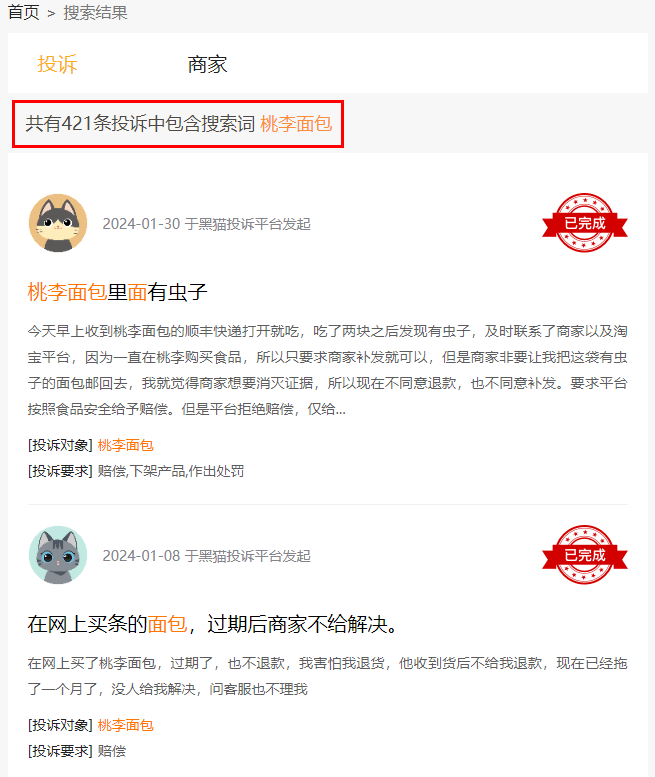
Task: Click the 已完成 stamp on second complaint
Action: point(585,555)
